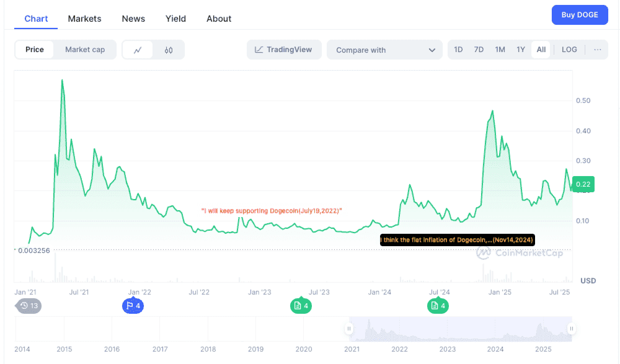Select the All time range

(x=541, y=50)
